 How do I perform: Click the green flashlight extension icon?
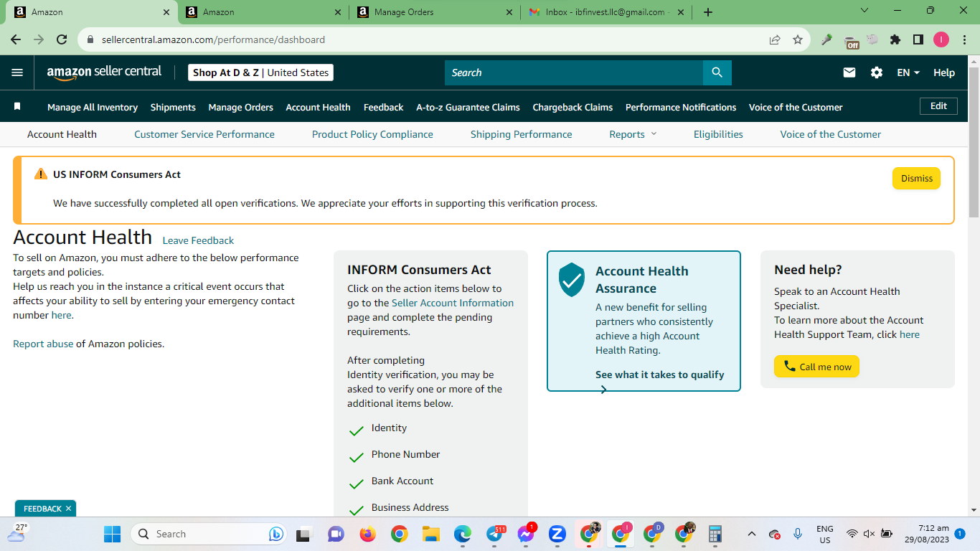point(827,40)
